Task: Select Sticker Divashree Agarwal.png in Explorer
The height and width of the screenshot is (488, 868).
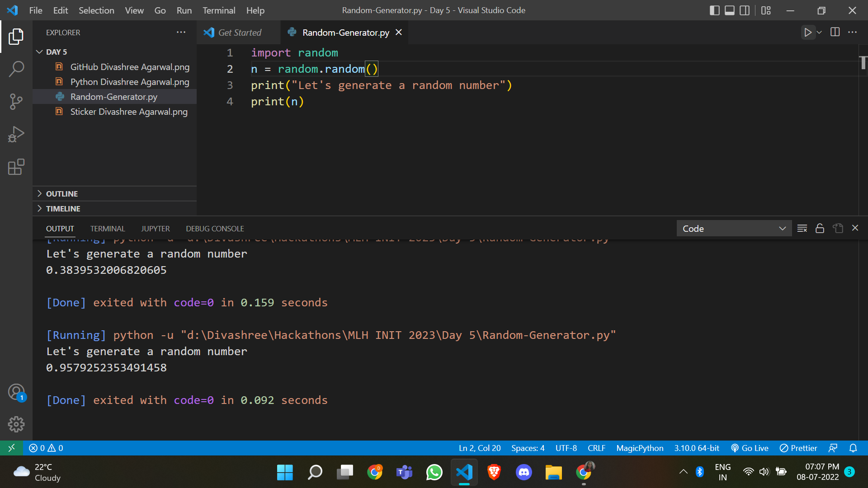Action: [129, 112]
